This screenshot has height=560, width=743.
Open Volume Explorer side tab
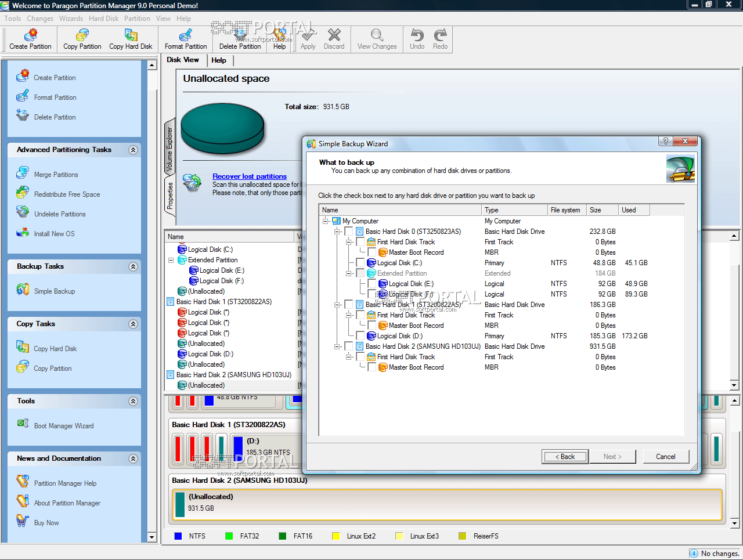[169, 149]
